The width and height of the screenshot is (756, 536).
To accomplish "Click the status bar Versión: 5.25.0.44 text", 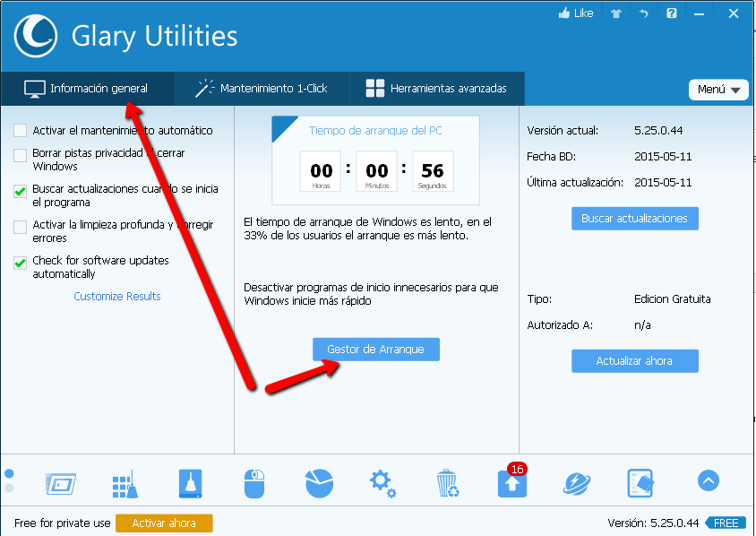I will click(653, 523).
